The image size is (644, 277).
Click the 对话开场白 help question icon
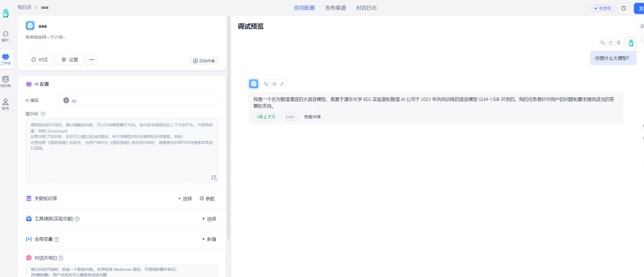click(61, 258)
